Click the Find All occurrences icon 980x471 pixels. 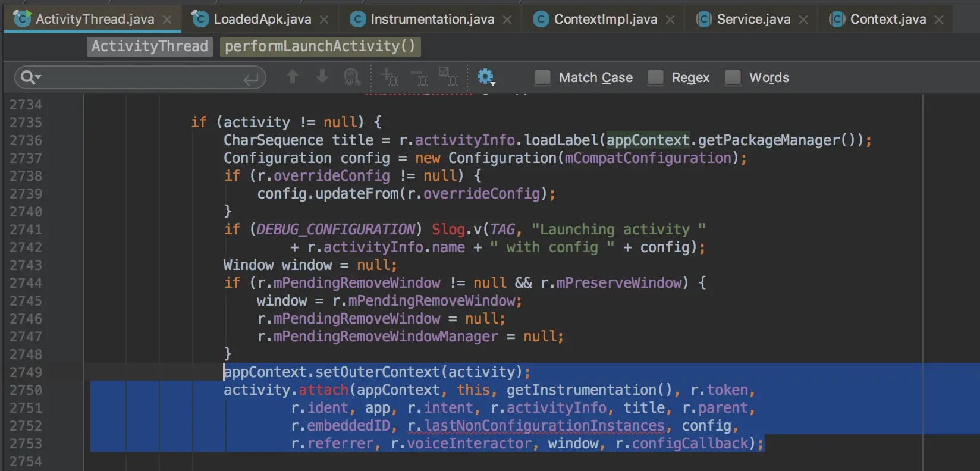coord(352,77)
